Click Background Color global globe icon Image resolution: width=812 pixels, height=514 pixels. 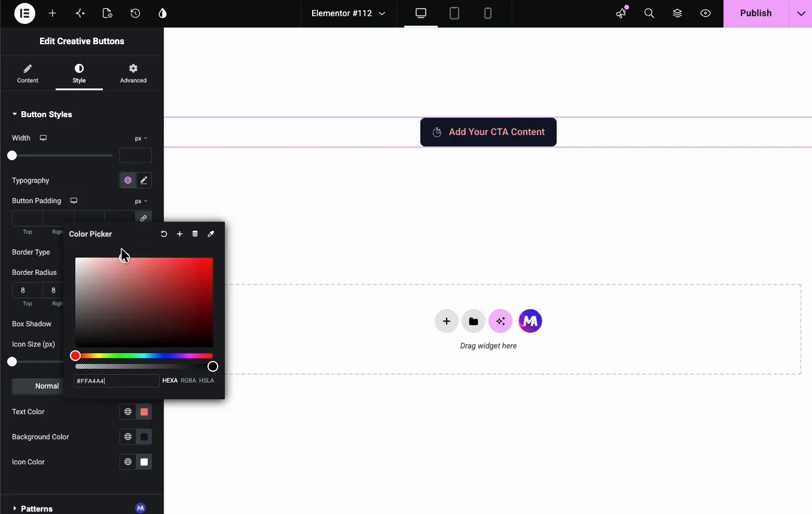[x=128, y=436]
